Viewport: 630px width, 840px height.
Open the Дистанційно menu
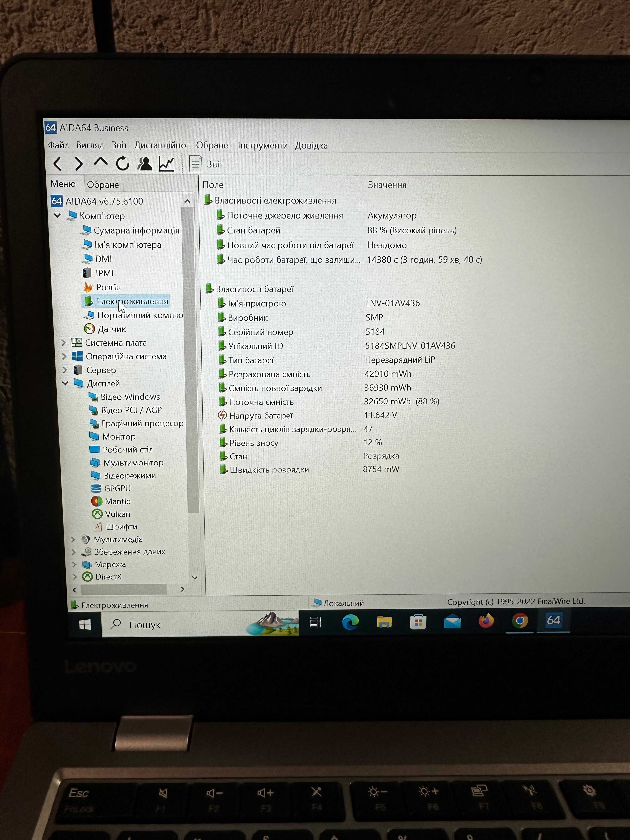pyautogui.click(x=160, y=145)
